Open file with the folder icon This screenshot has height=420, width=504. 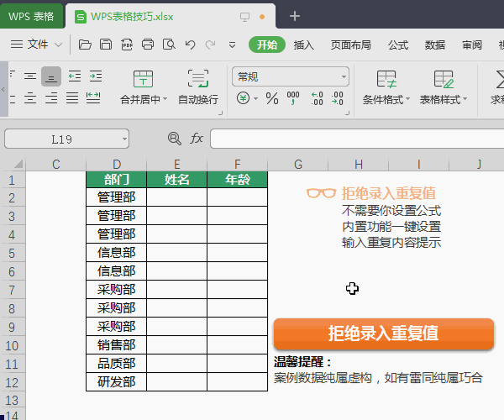pos(85,45)
